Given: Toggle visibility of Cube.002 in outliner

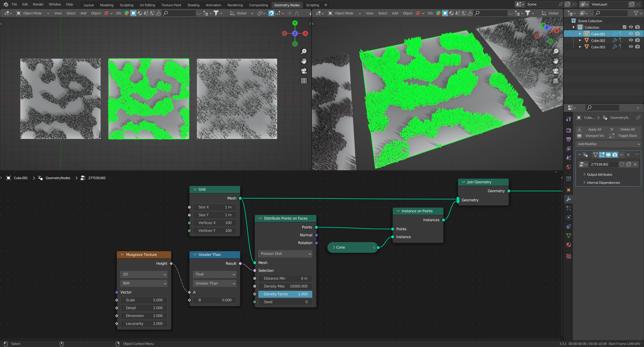Looking at the screenshot, I should (x=631, y=40).
